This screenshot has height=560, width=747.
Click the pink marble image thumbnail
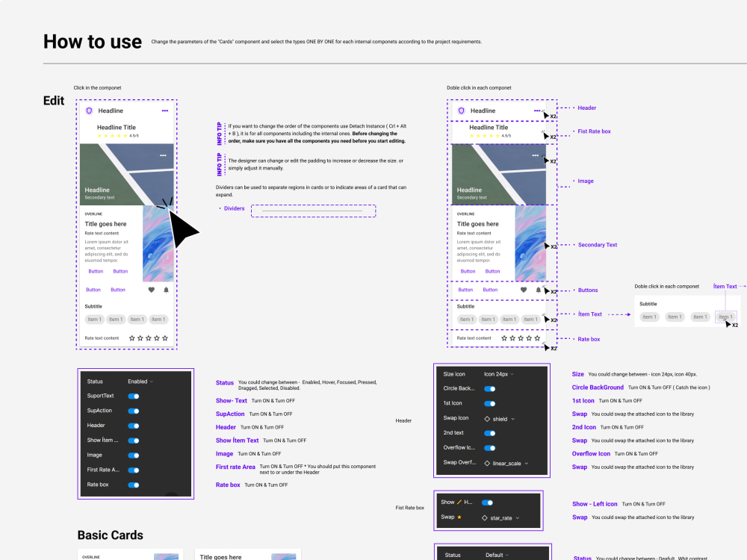pos(158,246)
